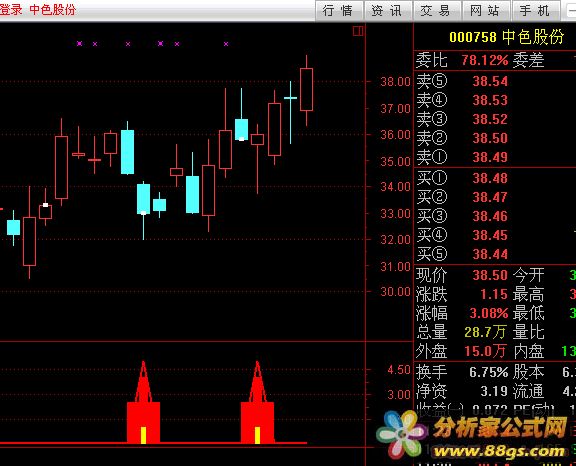Screen dimensions: 576x466
Task: Click the 现价 value 38.50
Action: (490, 275)
